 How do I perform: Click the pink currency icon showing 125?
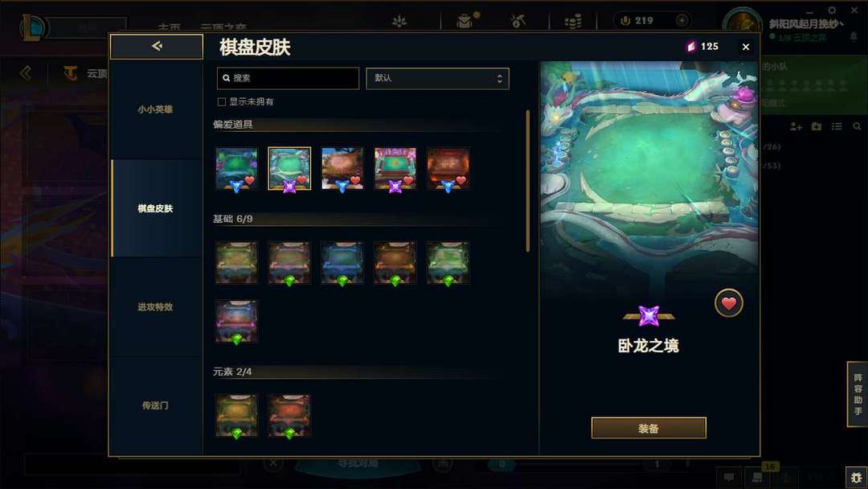coord(691,47)
